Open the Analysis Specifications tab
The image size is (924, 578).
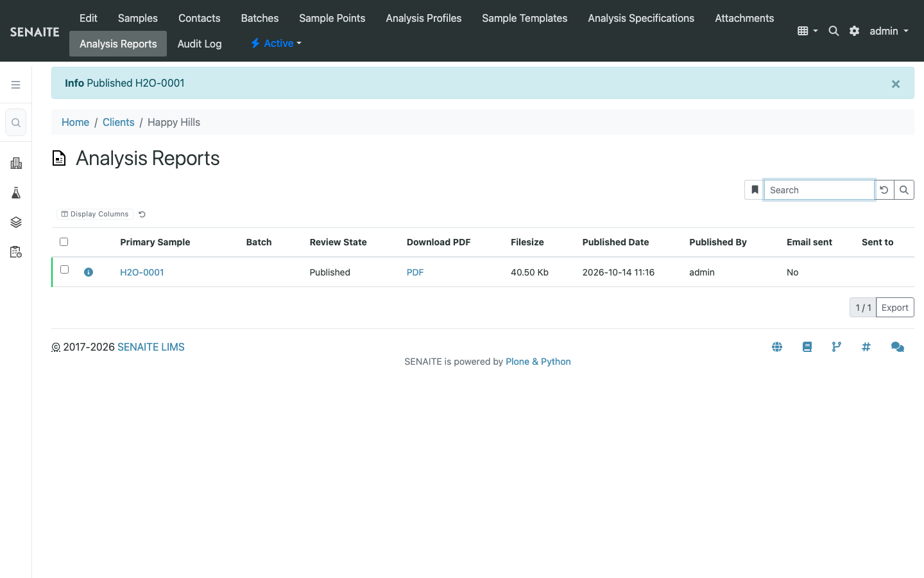(x=641, y=18)
